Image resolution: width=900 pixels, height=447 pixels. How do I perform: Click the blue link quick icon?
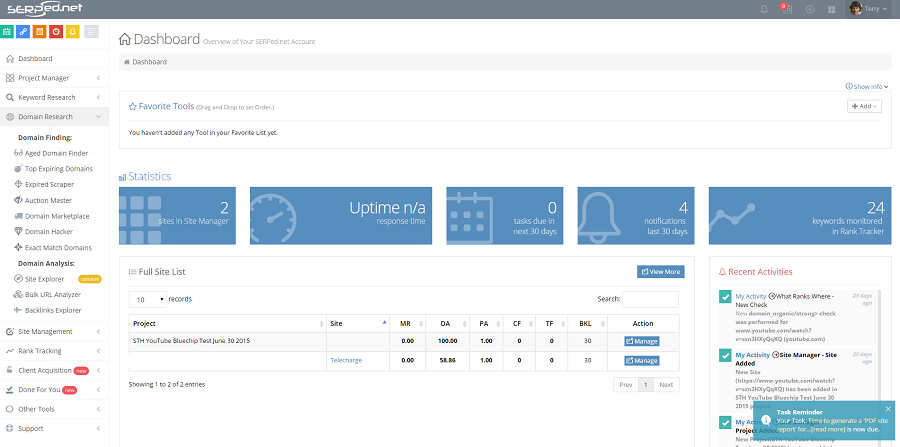(23, 32)
